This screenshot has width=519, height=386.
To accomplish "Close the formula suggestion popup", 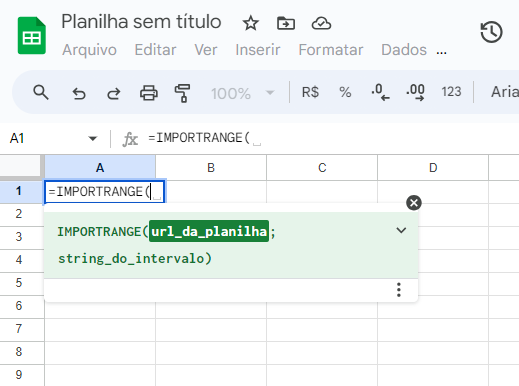I will [x=414, y=203].
